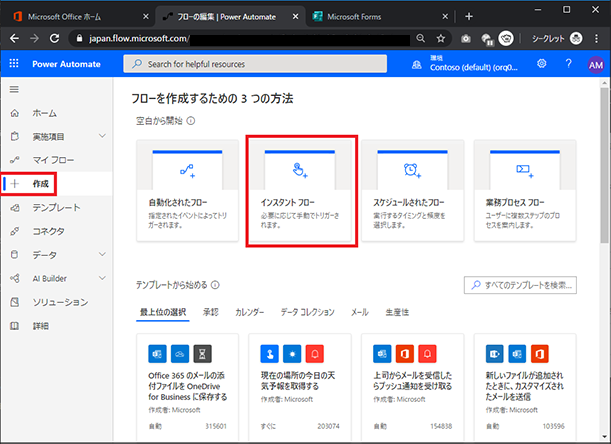The image size is (611, 444).
Task: Click the plus icon beside 作成
Action: (15, 184)
